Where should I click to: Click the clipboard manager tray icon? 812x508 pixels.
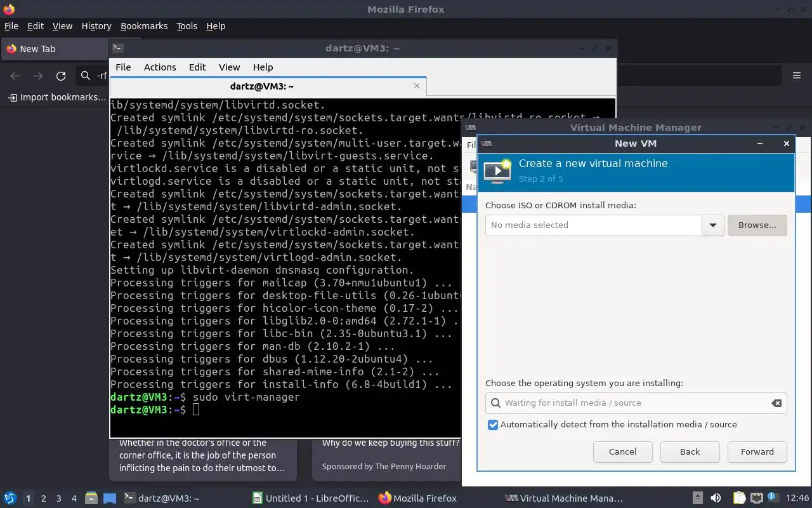pyautogui.click(x=739, y=498)
